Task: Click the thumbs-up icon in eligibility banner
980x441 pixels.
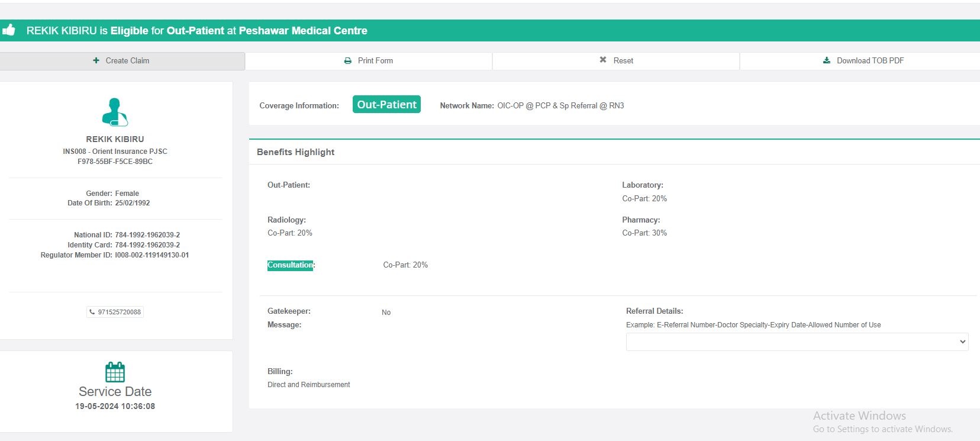Action: [8, 30]
